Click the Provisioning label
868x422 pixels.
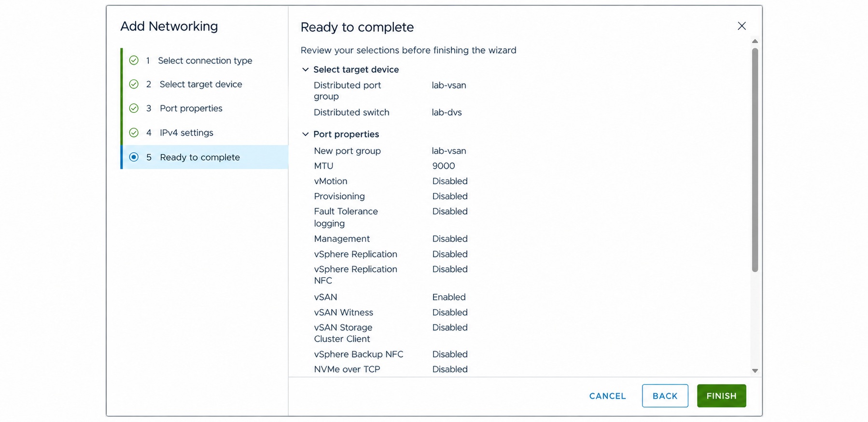pyautogui.click(x=339, y=196)
